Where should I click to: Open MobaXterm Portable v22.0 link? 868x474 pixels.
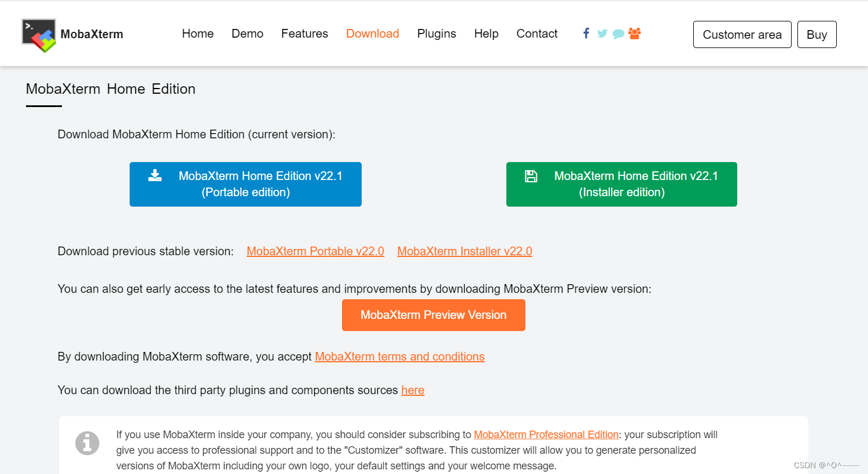315,251
